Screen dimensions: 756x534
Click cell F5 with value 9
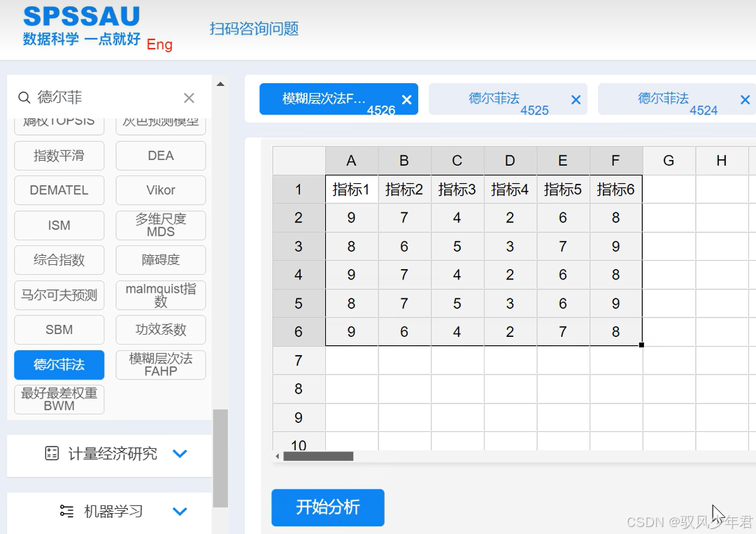[x=615, y=303]
